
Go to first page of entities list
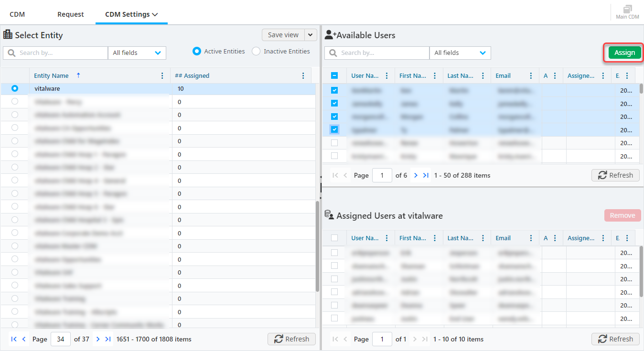pyautogui.click(x=14, y=339)
